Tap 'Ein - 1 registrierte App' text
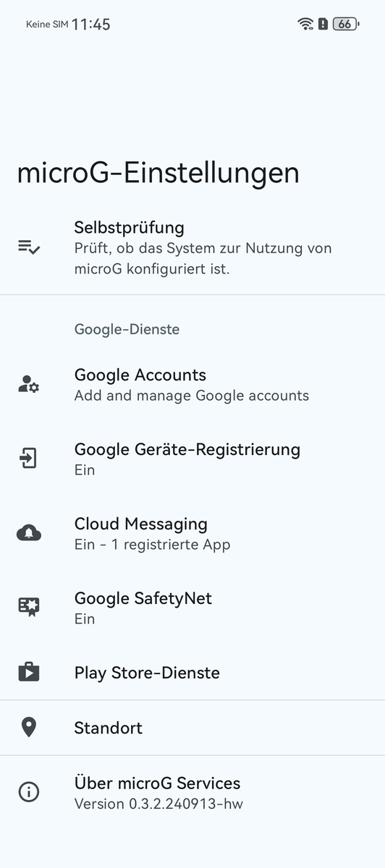Image resolution: width=385 pixels, height=868 pixels. pyautogui.click(x=152, y=545)
